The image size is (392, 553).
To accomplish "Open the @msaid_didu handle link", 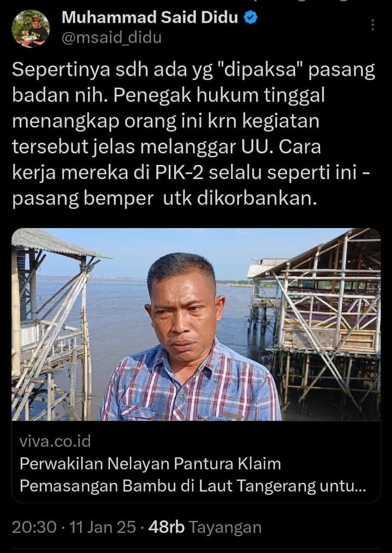I will (x=112, y=38).
